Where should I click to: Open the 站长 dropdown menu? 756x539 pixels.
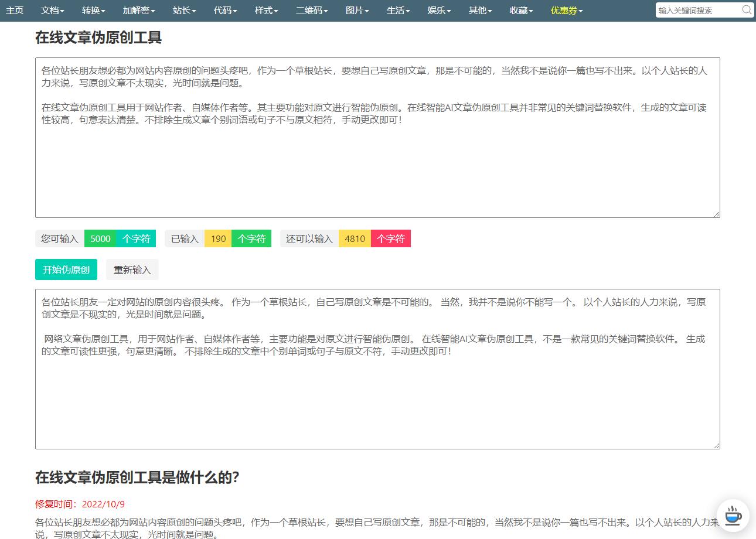(183, 10)
